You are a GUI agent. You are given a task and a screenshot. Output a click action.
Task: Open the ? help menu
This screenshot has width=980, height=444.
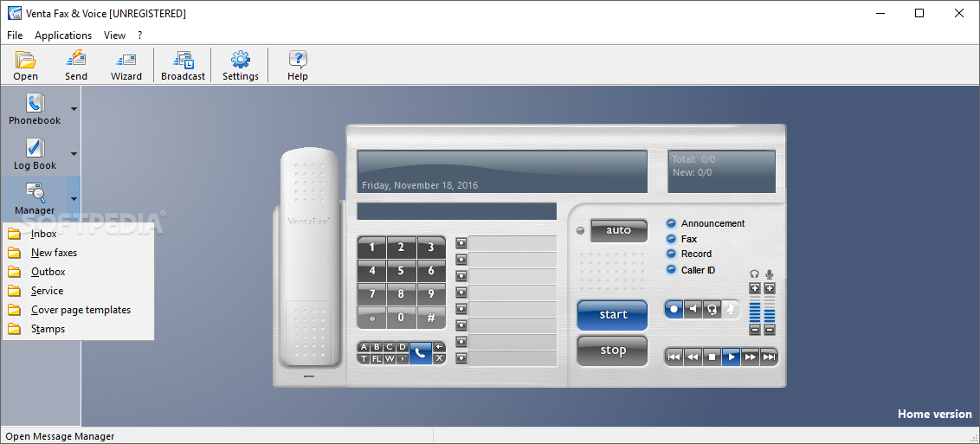click(x=140, y=35)
